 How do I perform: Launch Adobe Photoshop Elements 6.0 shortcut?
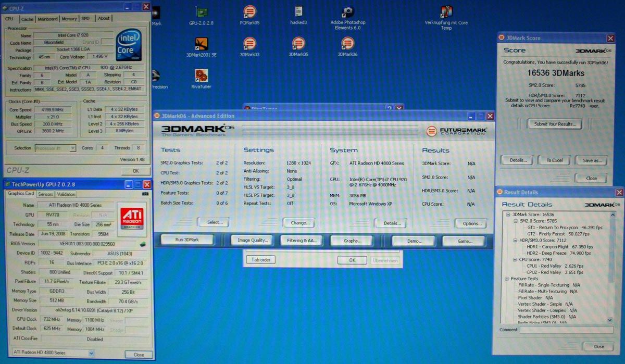pyautogui.click(x=348, y=18)
